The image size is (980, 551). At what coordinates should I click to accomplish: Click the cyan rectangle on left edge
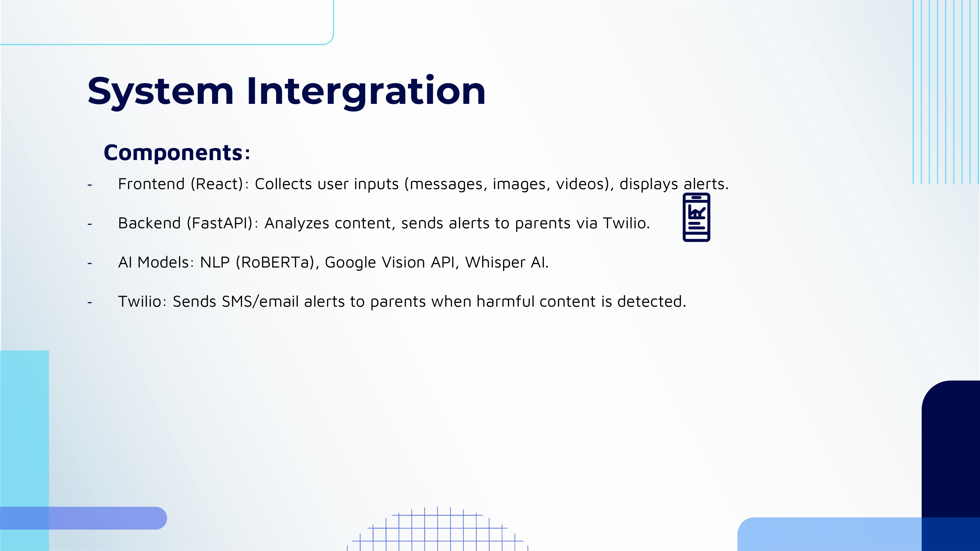pos(24,426)
